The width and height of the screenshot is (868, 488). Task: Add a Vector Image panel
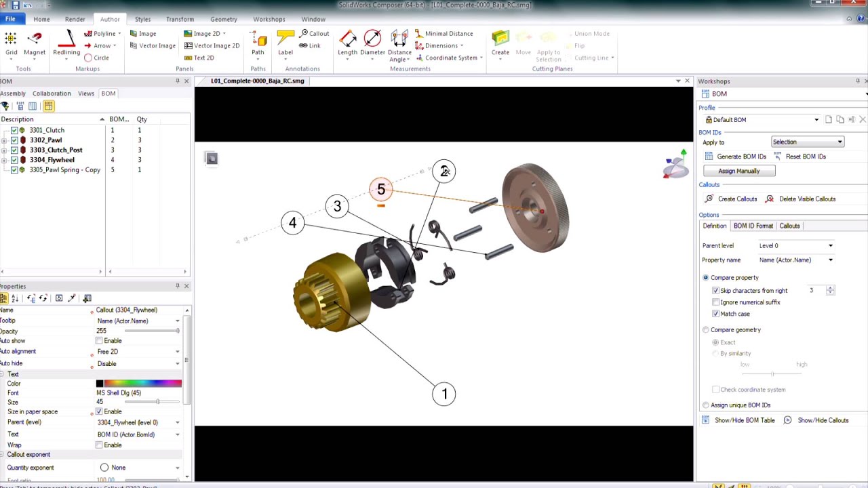click(153, 45)
